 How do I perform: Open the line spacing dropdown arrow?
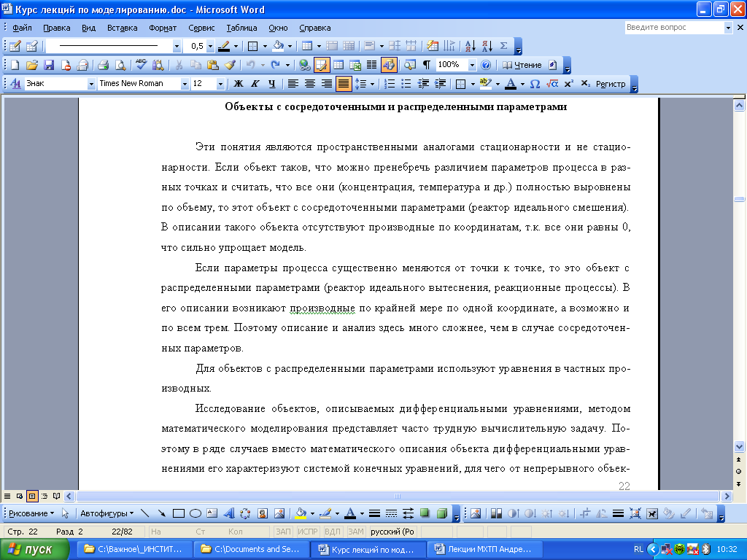372,84
